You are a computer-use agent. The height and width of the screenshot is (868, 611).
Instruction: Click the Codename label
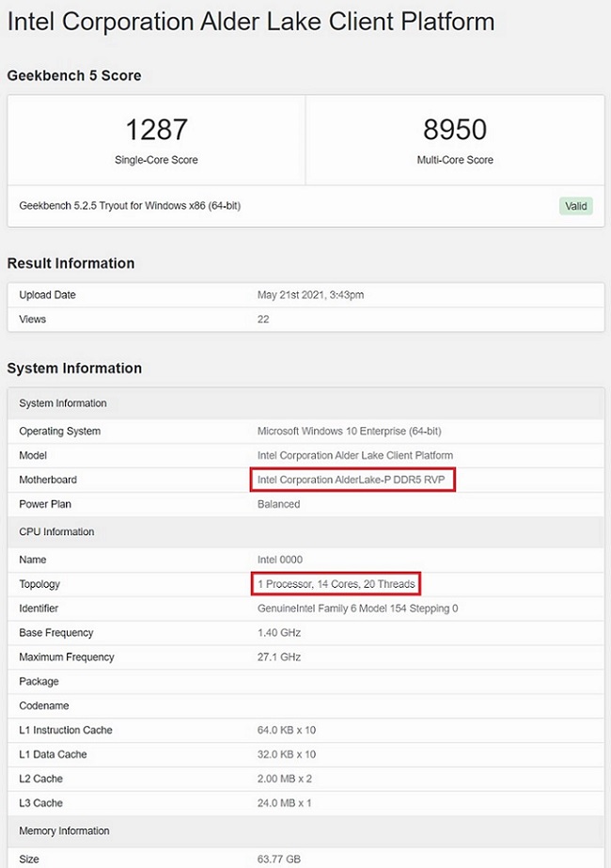[44, 706]
